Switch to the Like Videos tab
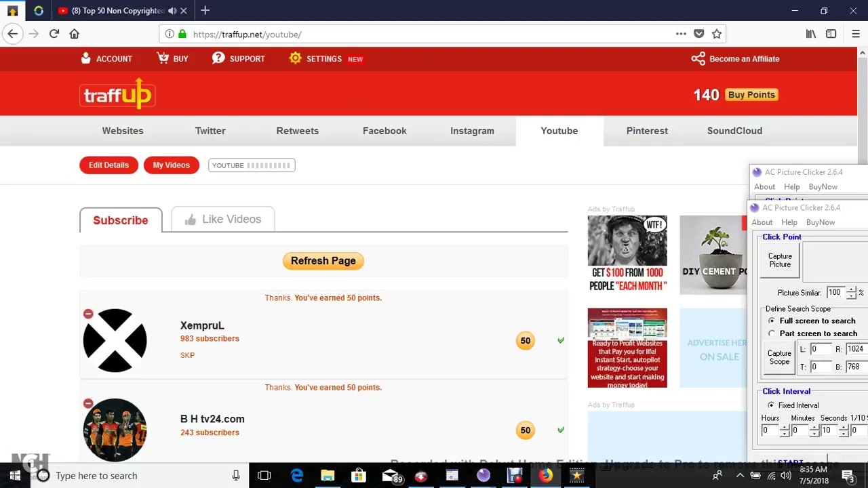 222,219
